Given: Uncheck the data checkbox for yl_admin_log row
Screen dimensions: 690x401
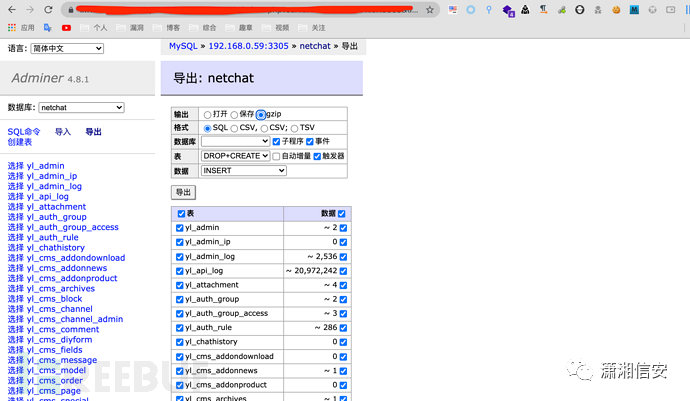Looking at the screenshot, I should click(x=343, y=257).
